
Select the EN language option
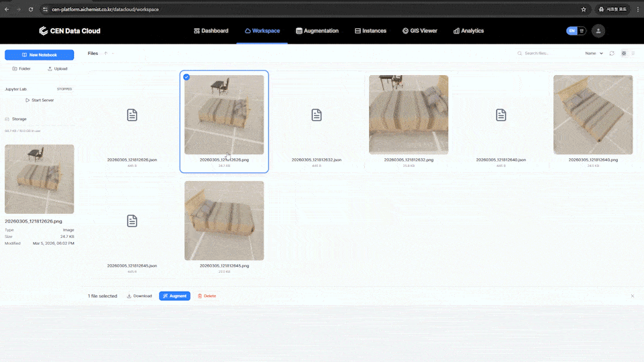click(572, 31)
